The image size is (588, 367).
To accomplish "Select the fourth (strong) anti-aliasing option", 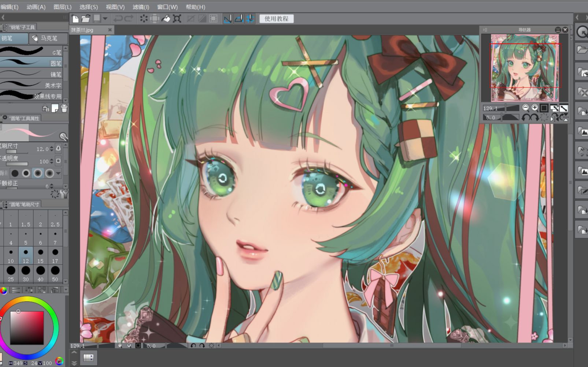I will pyautogui.click(x=49, y=173).
